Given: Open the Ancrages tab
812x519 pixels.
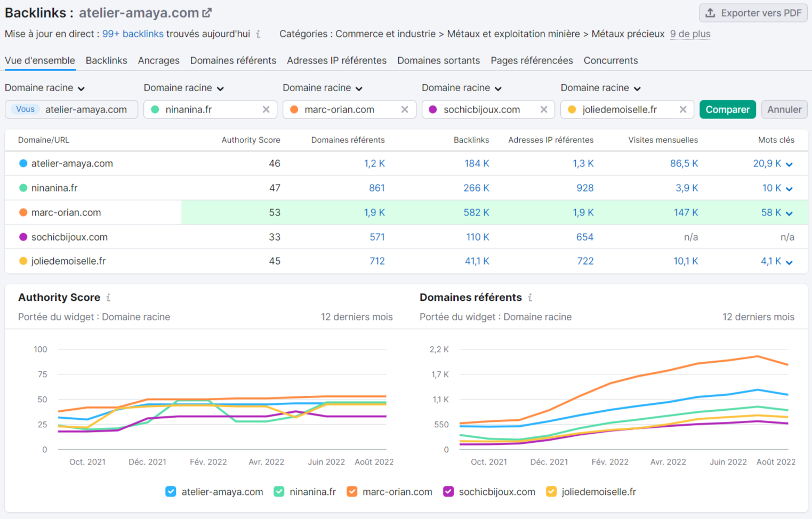Looking at the screenshot, I should click(x=159, y=60).
